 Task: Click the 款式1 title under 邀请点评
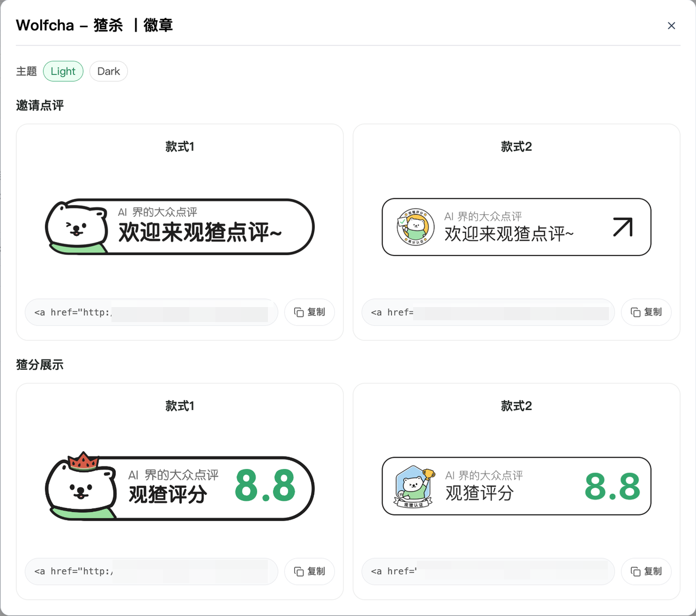pos(180,147)
